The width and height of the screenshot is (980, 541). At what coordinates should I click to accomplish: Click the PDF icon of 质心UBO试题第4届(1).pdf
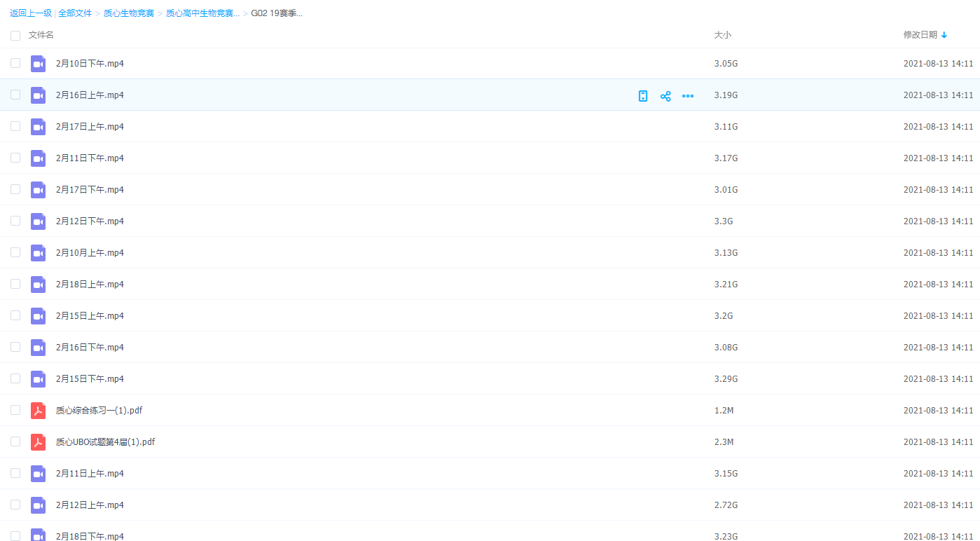[x=38, y=442]
